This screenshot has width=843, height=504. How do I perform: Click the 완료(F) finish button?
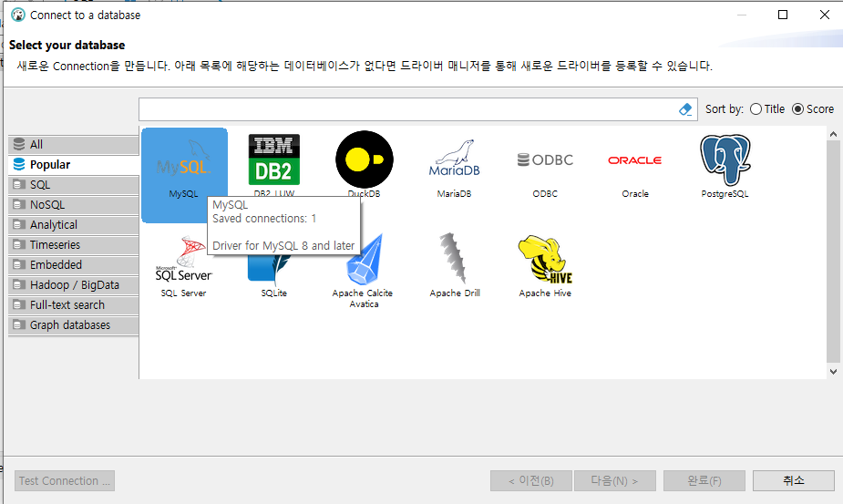click(x=704, y=481)
